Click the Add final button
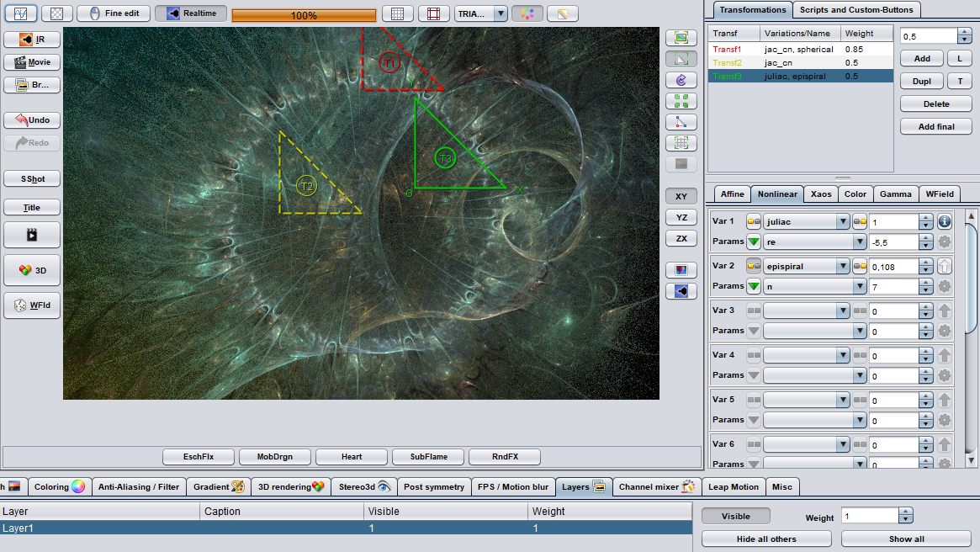The width and height of the screenshot is (980, 552). 936,126
